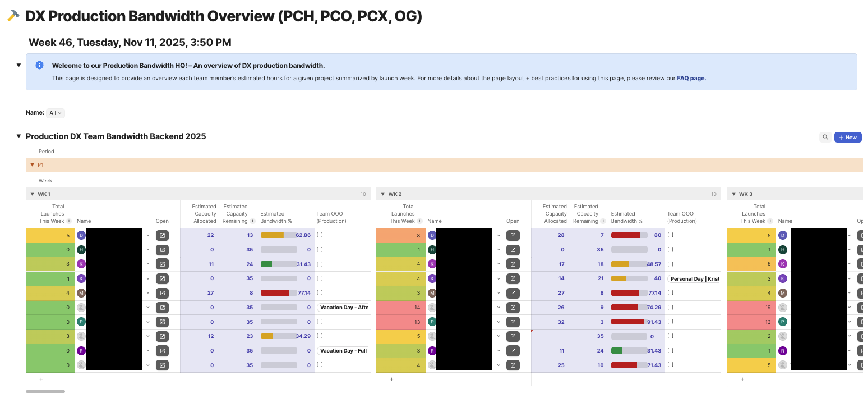The image size is (868, 398).
Task: Click the green 31.43 progress bar in WK 2
Action: 629,351
